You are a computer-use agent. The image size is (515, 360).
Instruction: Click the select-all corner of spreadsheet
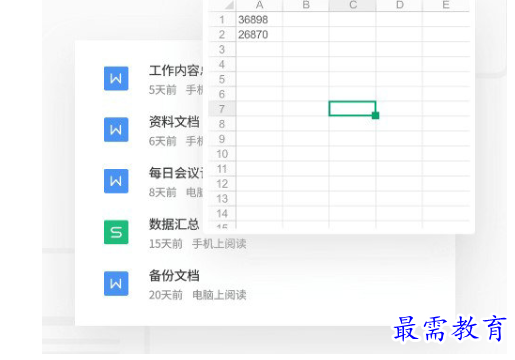(x=222, y=5)
